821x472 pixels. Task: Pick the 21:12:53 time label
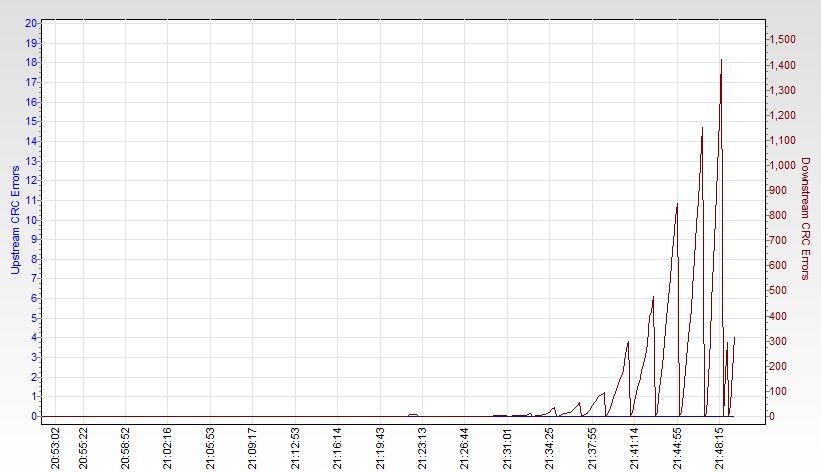[x=295, y=448]
